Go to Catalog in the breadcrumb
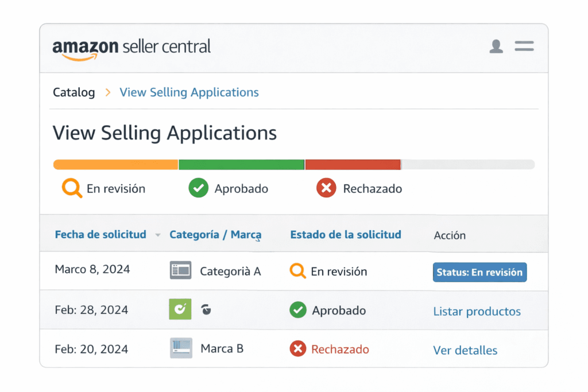Viewport: 588px width, 392px height. point(73,92)
